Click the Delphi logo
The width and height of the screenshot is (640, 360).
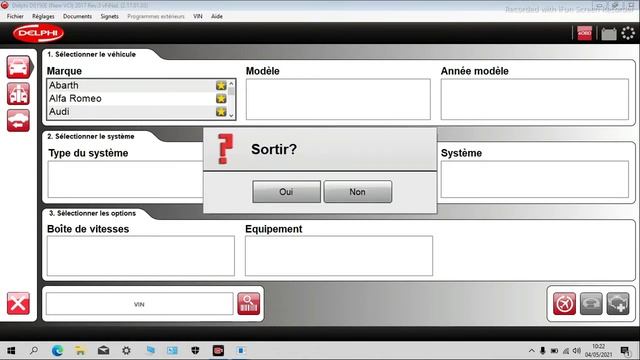coord(38,33)
